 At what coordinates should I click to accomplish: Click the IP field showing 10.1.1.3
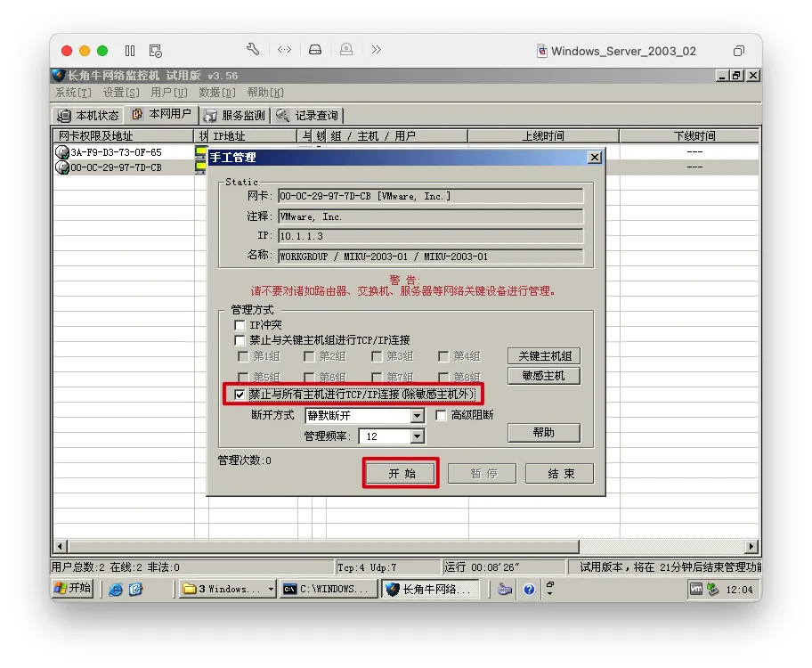pos(431,236)
